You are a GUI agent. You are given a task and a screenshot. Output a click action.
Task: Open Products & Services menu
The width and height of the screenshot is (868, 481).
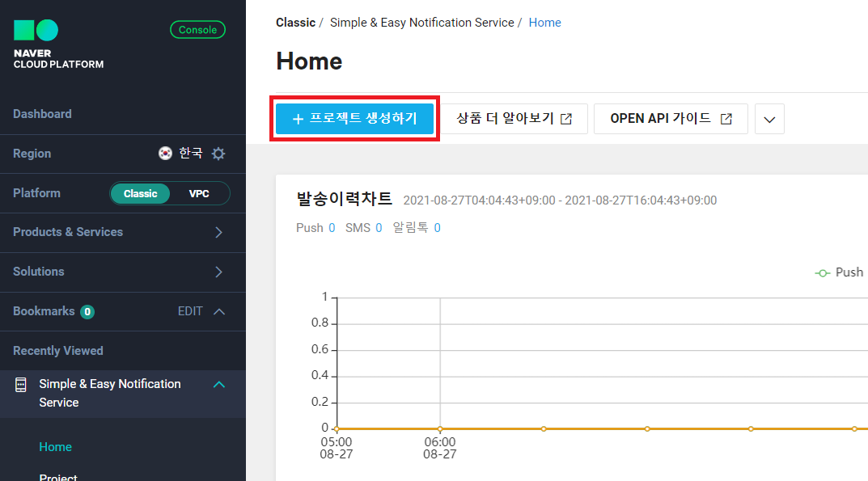pyautogui.click(x=122, y=233)
